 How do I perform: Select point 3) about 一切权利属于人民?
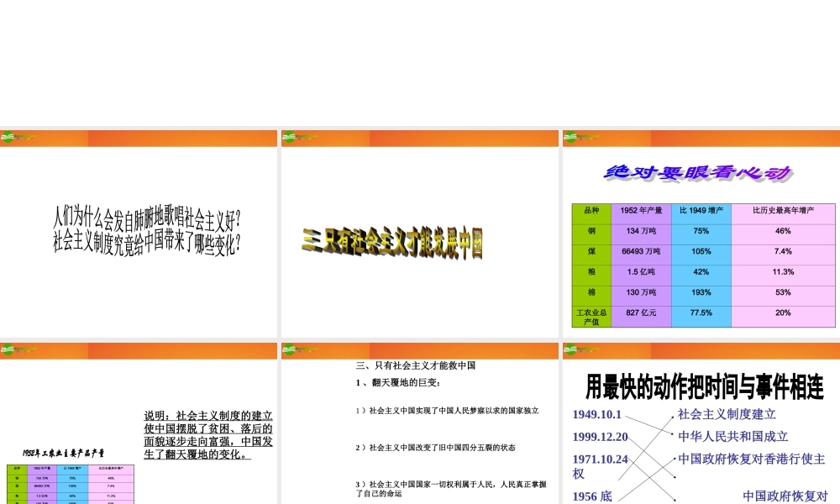pos(451,489)
